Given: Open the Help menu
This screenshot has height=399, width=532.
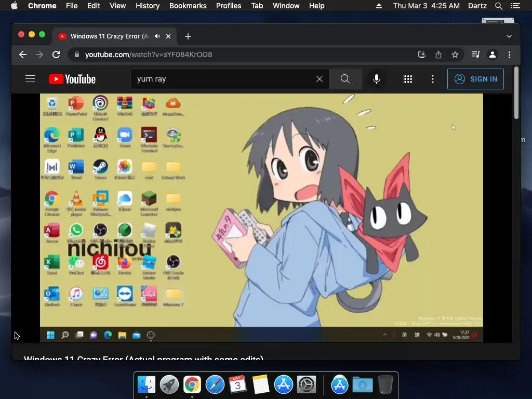Looking at the screenshot, I should pyautogui.click(x=316, y=6).
